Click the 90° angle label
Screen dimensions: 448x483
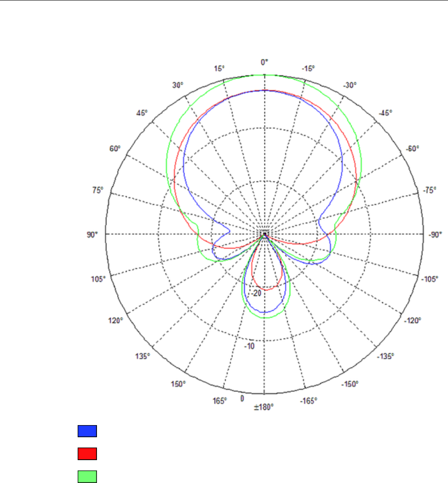click(92, 235)
